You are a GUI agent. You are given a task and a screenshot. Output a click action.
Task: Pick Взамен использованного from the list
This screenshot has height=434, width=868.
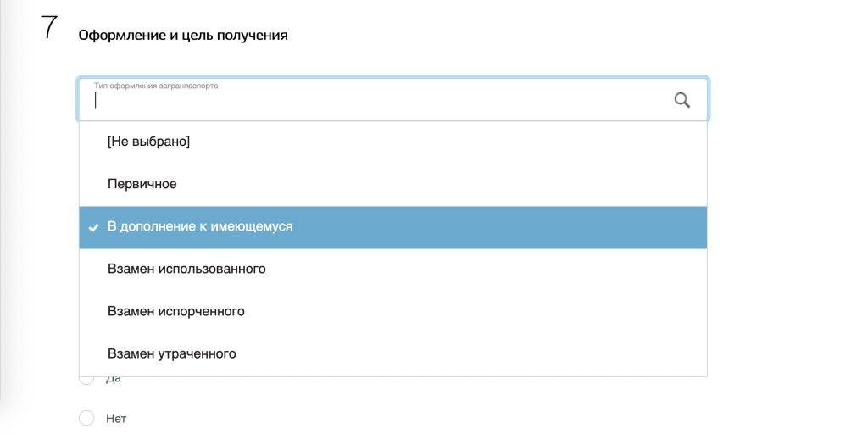(x=393, y=269)
